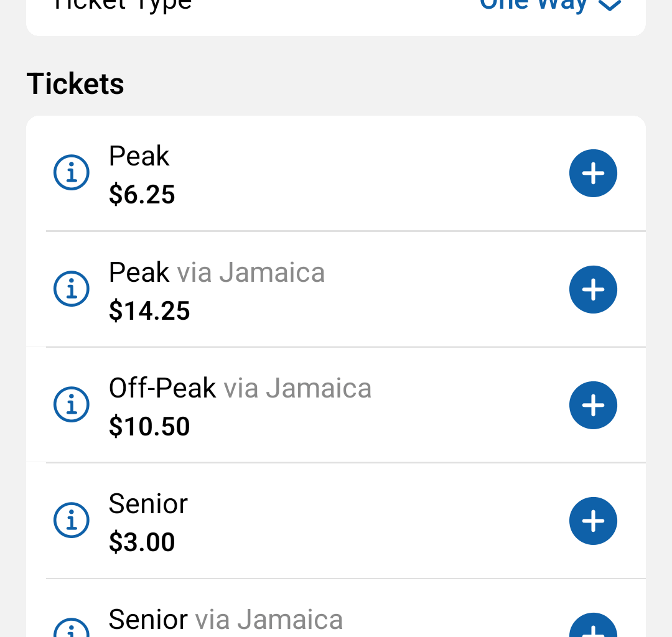Show Senior ticket information

[x=71, y=521]
